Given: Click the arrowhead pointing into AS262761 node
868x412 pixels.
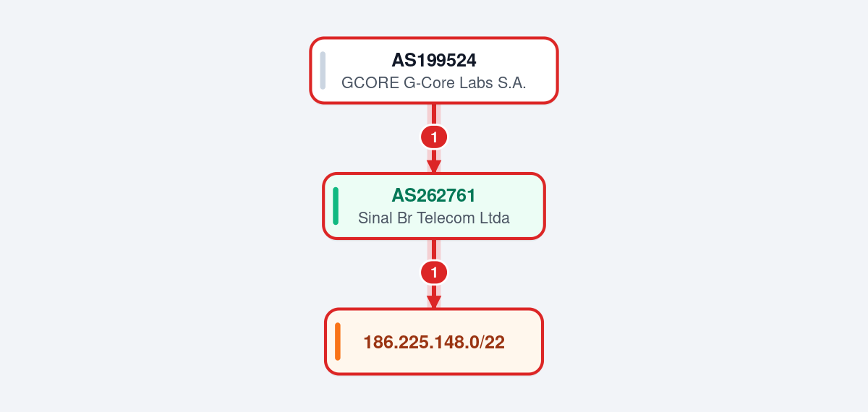Looking at the screenshot, I should (x=434, y=167).
